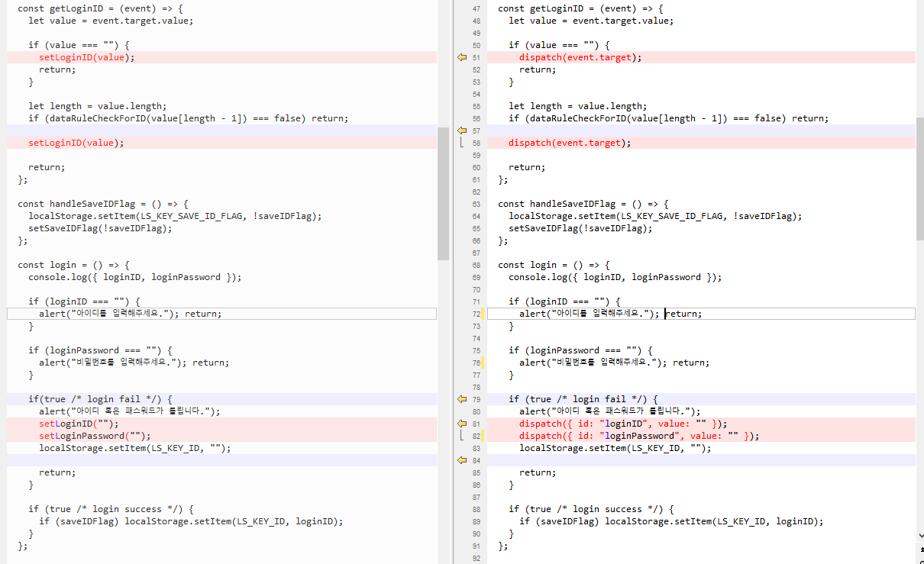The image size is (924, 564).
Task: Click the right pane scrollbar down arrow
Action: point(919,536)
